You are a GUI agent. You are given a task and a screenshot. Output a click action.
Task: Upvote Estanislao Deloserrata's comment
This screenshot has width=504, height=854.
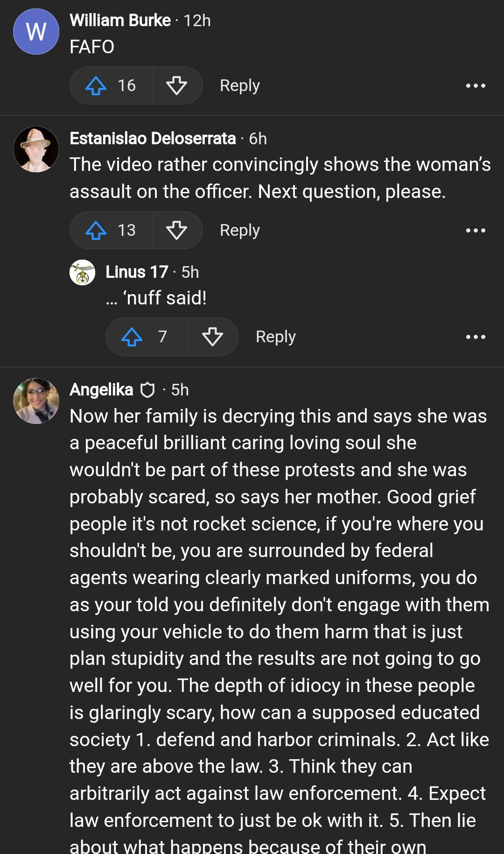(96, 231)
